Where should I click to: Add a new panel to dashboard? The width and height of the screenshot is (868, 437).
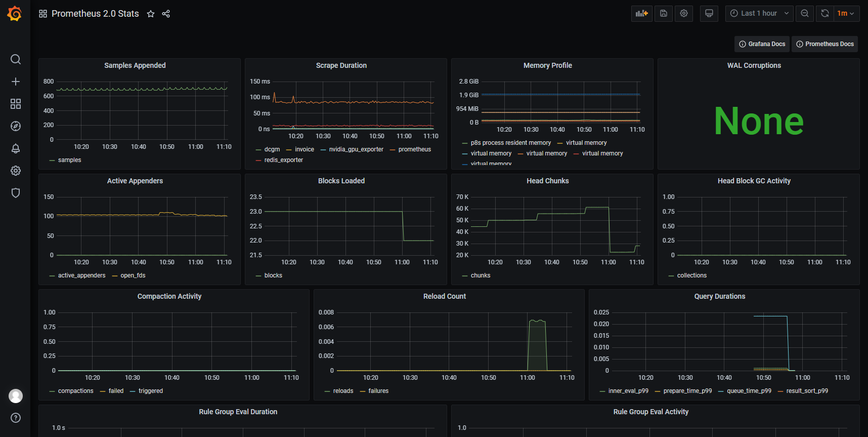click(642, 14)
